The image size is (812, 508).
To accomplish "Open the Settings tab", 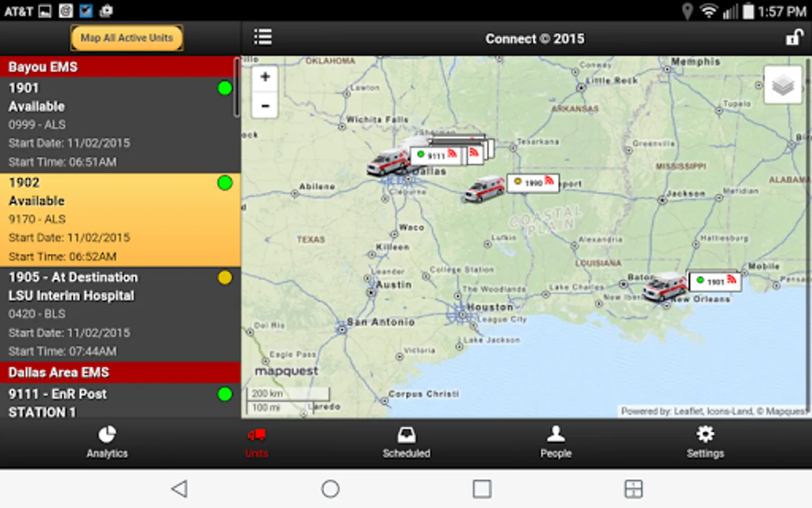I will click(705, 443).
